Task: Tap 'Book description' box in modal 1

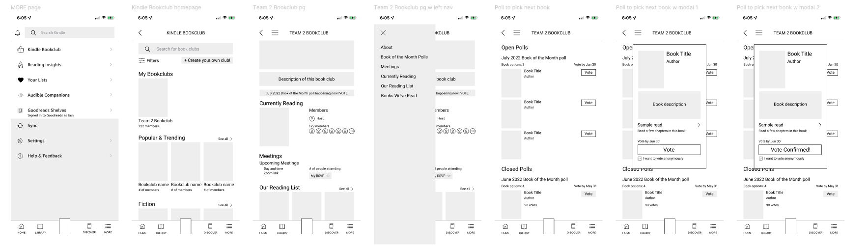Action: (669, 104)
